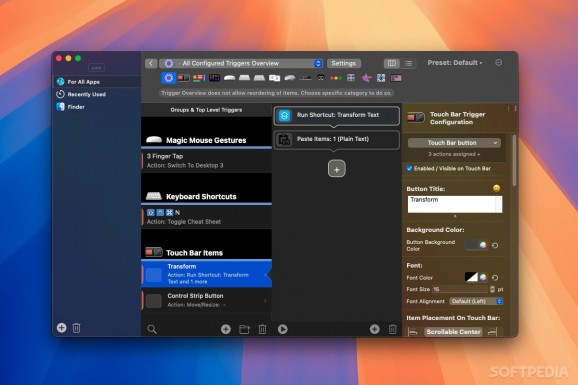Viewport: 578px width, 385px height.
Task: Select the purple screen category icon
Action: (x=396, y=78)
